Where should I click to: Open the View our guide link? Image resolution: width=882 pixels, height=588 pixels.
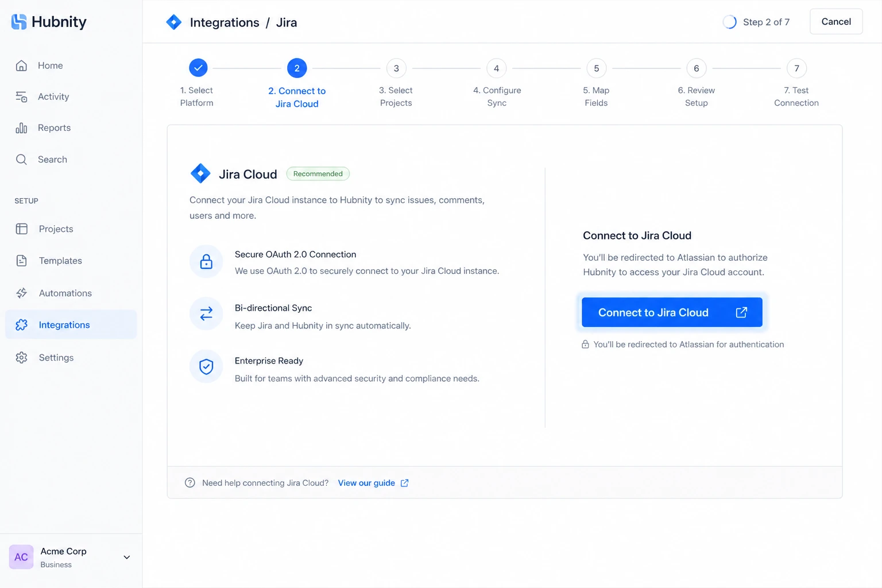(366, 483)
